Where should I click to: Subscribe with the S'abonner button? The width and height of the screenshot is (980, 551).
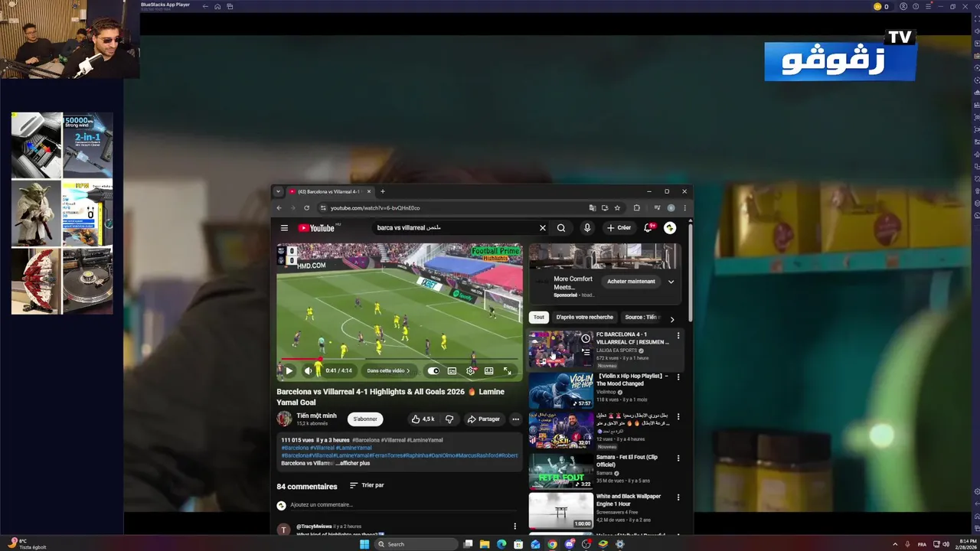pos(365,419)
